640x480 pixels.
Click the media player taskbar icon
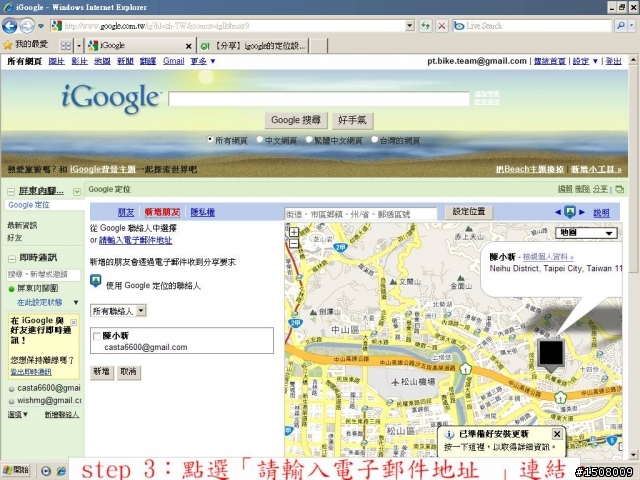pos(46,471)
